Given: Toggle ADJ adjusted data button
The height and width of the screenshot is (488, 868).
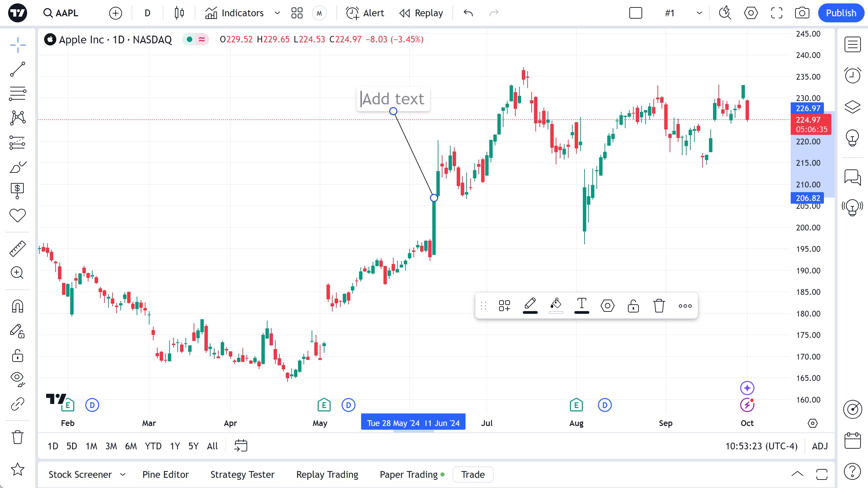Looking at the screenshot, I should point(820,446).
